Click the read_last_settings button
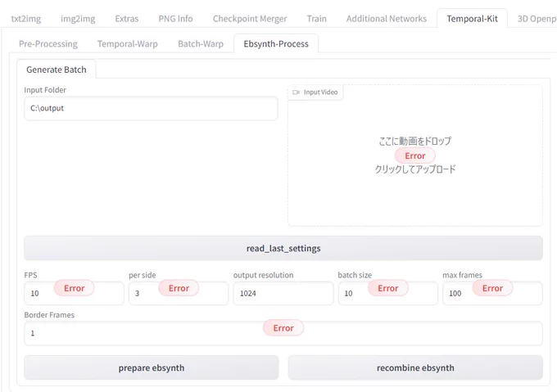 pos(283,248)
